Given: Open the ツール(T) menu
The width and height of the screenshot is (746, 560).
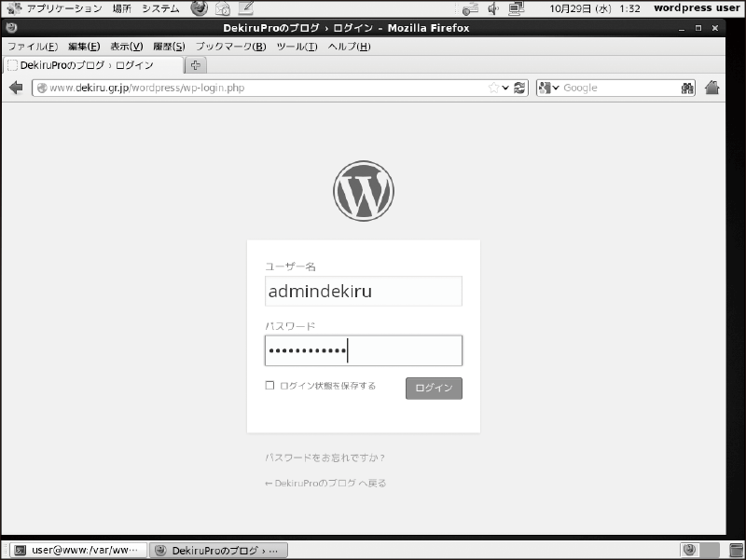Looking at the screenshot, I should (297, 47).
